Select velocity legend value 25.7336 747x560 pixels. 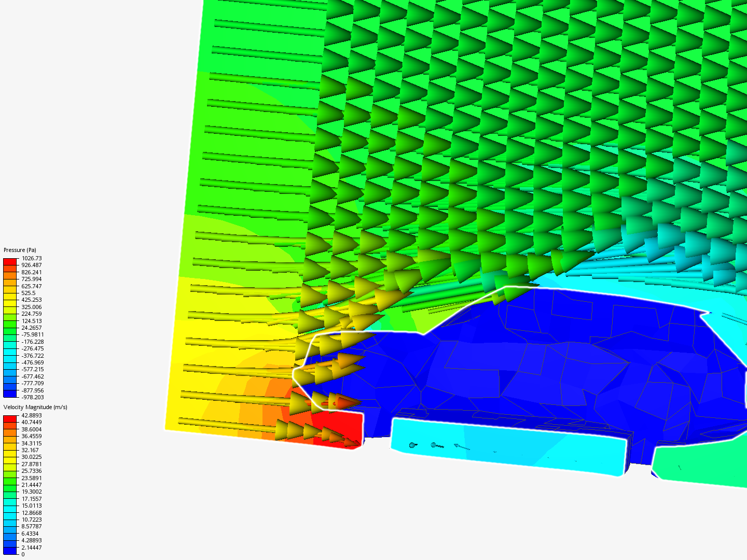coord(32,471)
